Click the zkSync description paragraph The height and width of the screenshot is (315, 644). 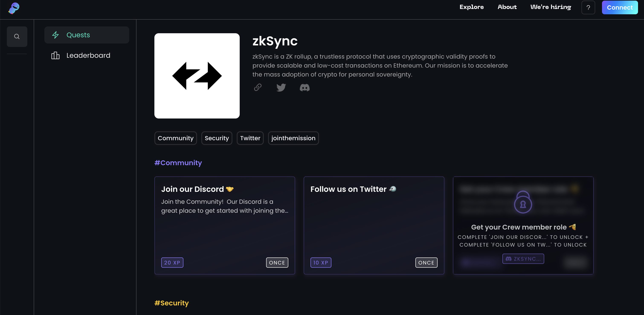[x=380, y=65]
